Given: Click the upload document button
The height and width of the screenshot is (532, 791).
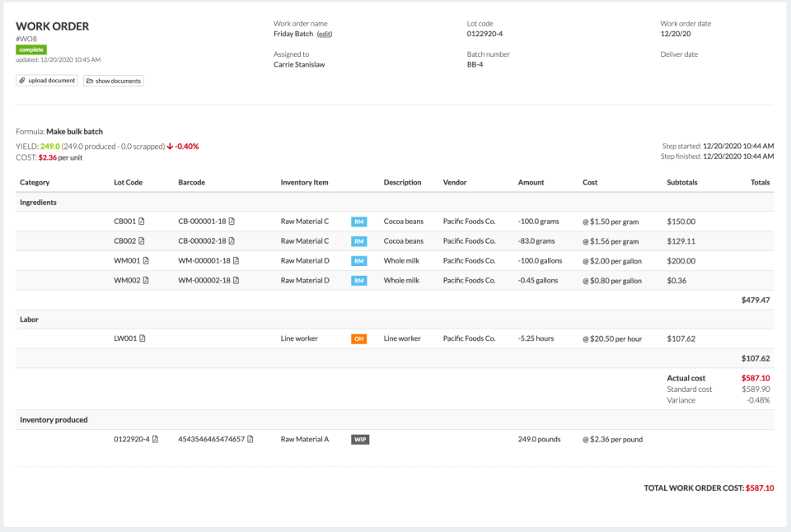Looking at the screenshot, I should pyautogui.click(x=46, y=80).
